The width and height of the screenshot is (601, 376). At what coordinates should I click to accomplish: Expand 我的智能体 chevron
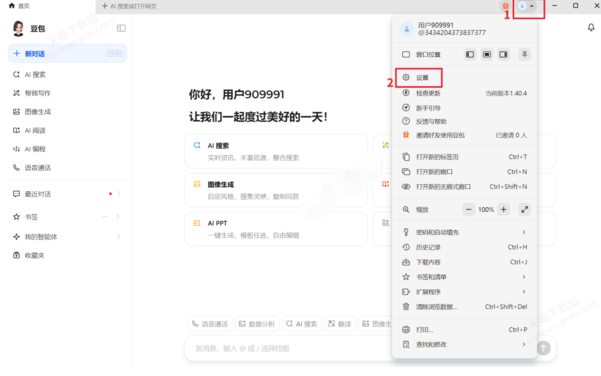pyautogui.click(x=119, y=236)
